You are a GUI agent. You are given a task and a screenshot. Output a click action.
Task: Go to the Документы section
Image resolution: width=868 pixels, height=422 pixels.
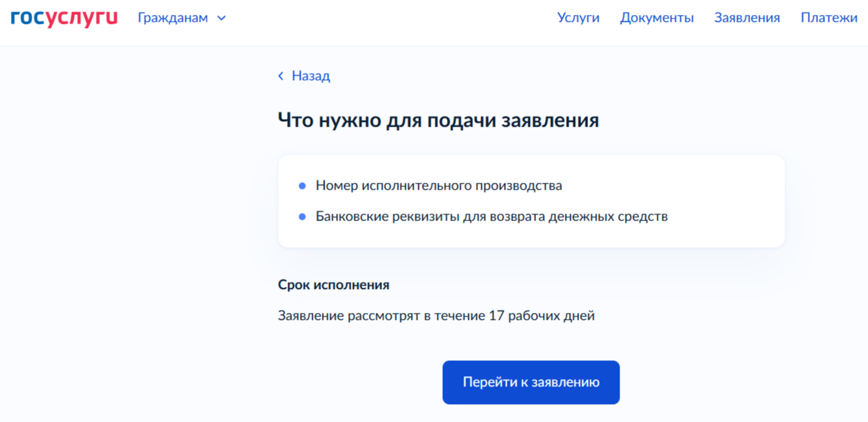click(x=656, y=18)
